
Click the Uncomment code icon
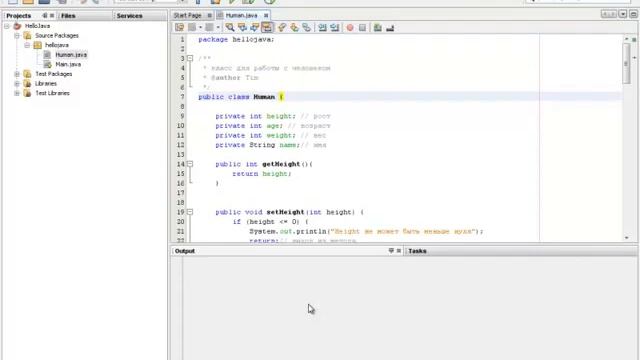point(390,27)
